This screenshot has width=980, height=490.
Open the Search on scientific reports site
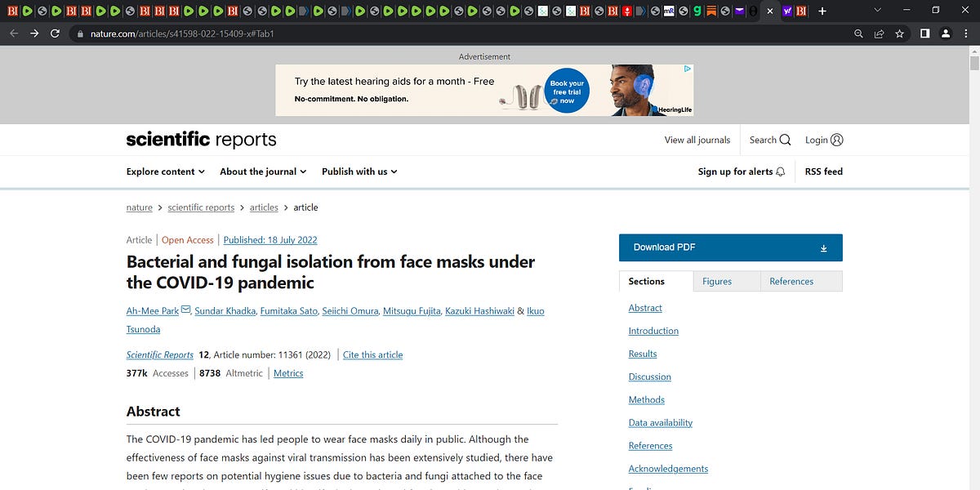pyautogui.click(x=768, y=140)
